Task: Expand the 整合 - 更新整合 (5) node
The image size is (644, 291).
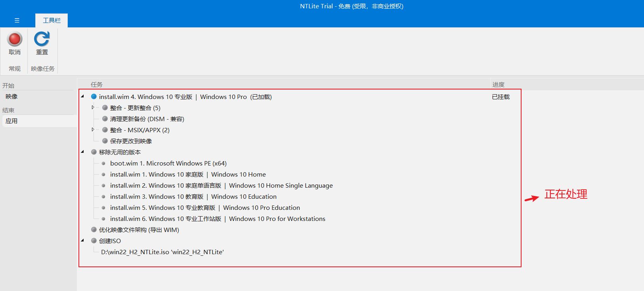Action: pos(93,107)
